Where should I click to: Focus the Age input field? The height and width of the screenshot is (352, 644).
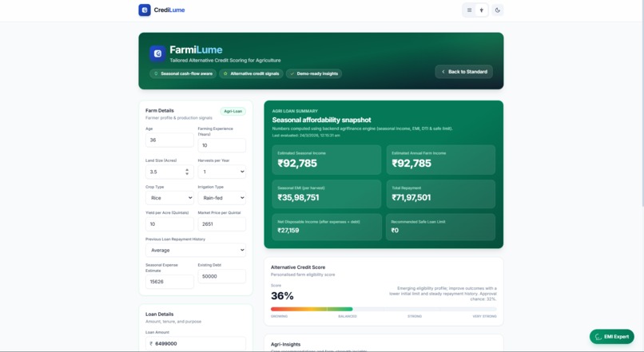pos(169,140)
